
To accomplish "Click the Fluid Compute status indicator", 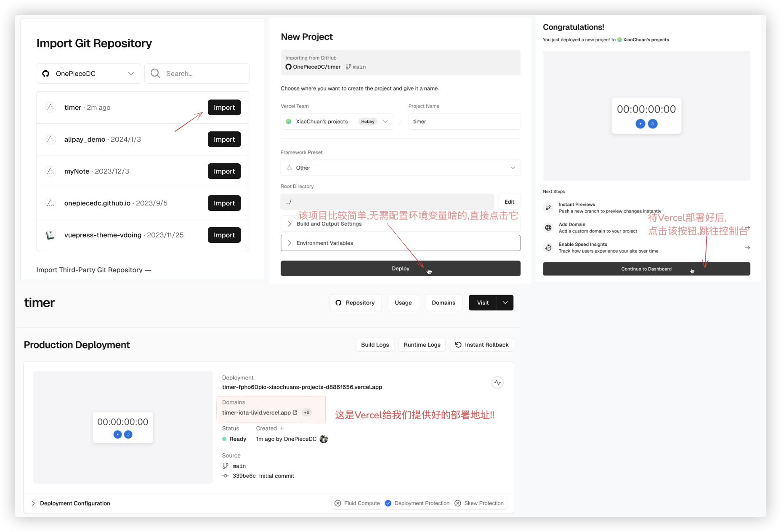I will [x=338, y=503].
